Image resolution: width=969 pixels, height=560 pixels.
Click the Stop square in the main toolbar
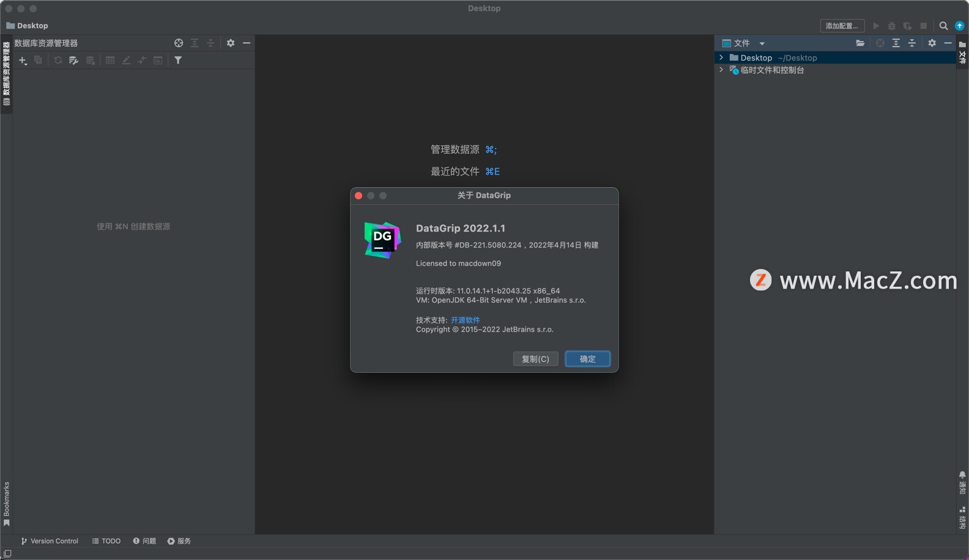point(924,26)
